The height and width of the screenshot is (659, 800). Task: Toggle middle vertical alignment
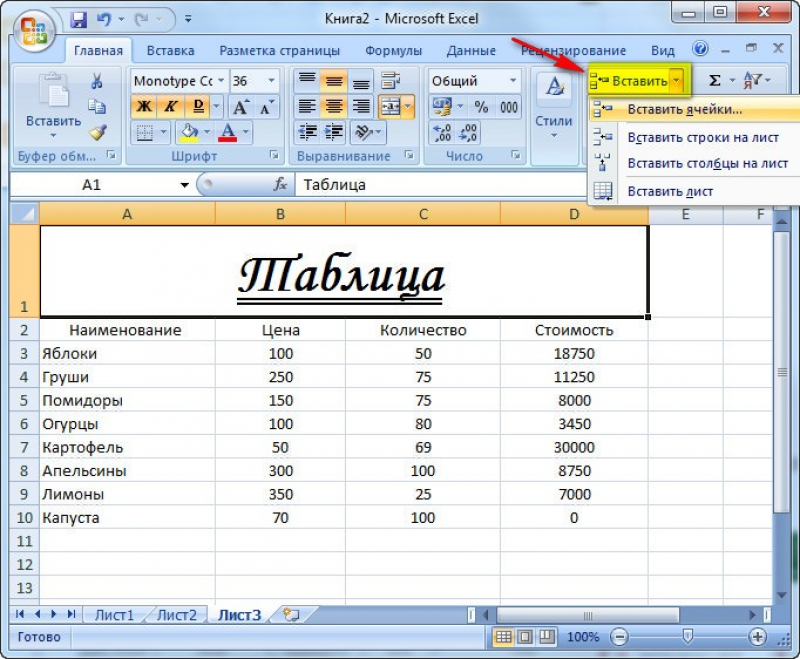[334, 81]
